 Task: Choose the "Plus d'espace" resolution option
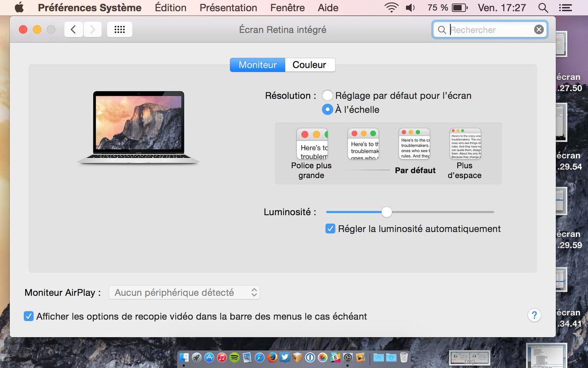[465, 144]
